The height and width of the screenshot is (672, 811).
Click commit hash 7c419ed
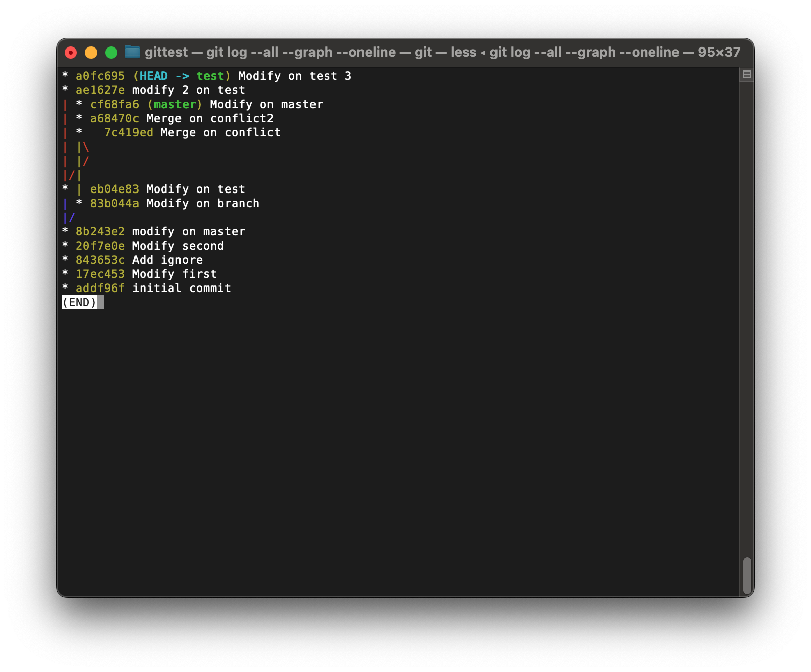tap(128, 133)
